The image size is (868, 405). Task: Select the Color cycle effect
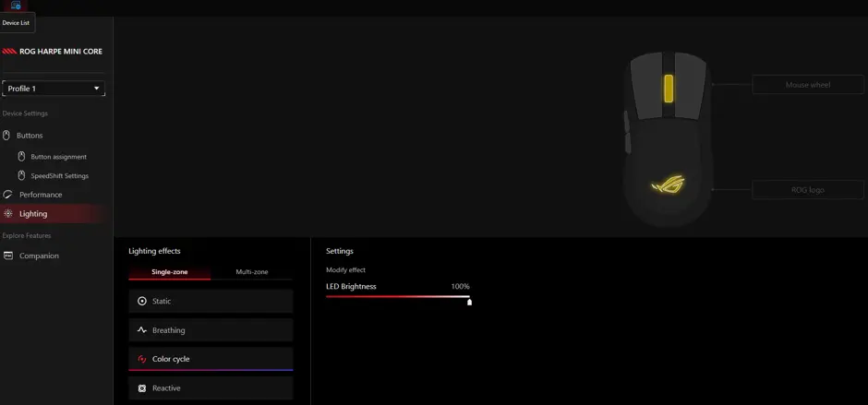pos(211,359)
